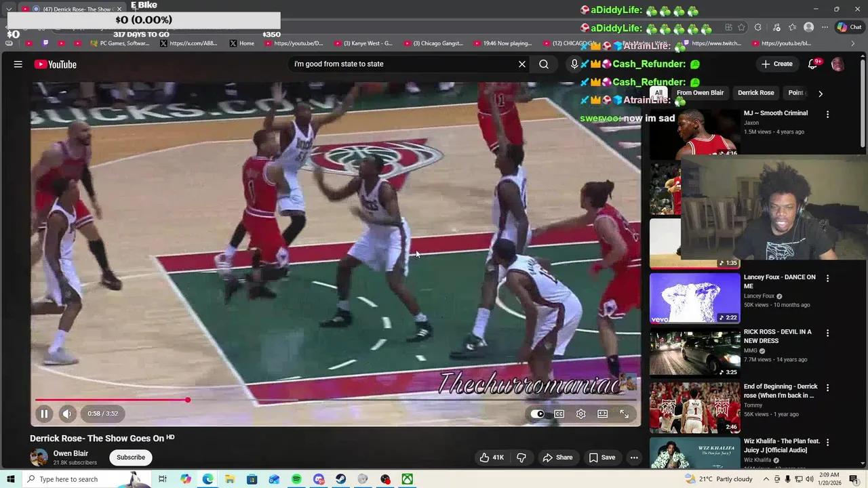The height and width of the screenshot is (488, 868).
Task: Open YouTube notifications bell
Action: point(813,64)
